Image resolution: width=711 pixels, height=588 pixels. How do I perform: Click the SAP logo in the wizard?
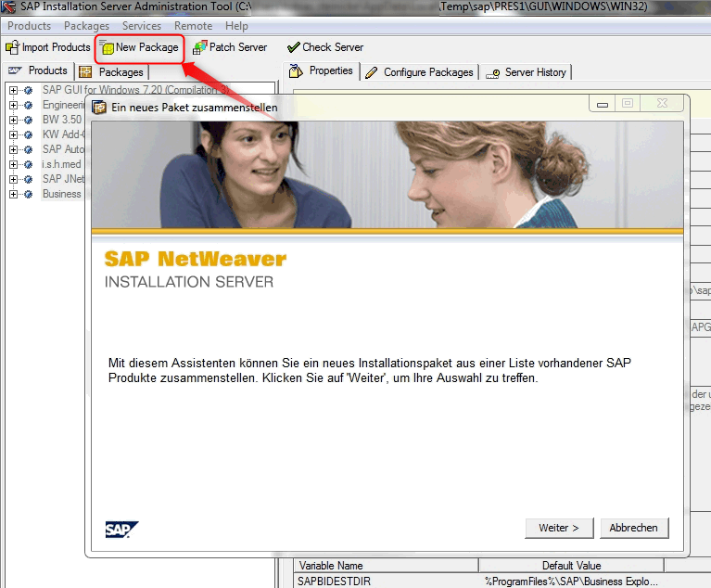tap(121, 530)
